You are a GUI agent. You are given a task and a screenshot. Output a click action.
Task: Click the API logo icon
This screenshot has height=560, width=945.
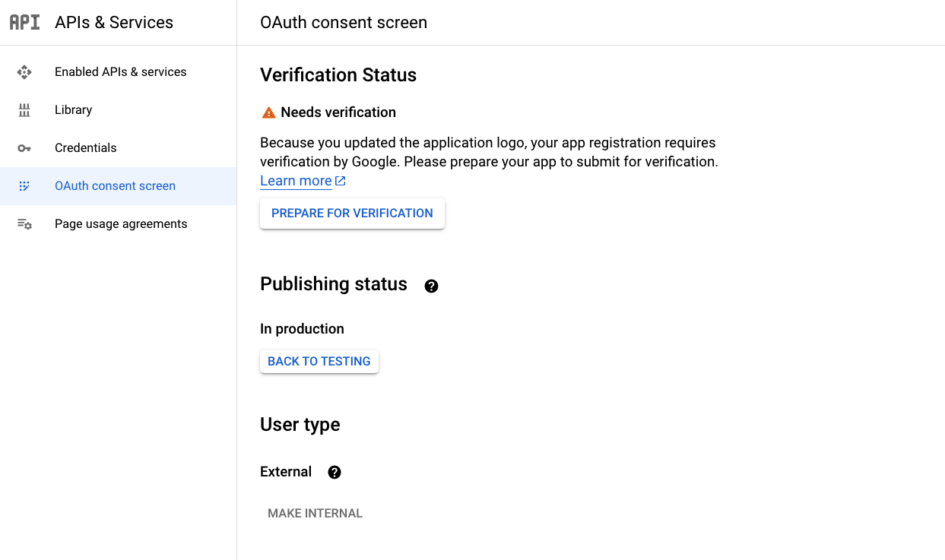click(24, 22)
